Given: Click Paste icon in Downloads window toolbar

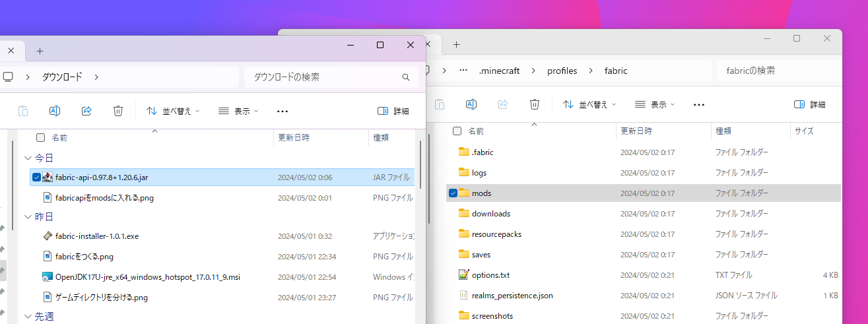Looking at the screenshot, I should click(x=23, y=111).
